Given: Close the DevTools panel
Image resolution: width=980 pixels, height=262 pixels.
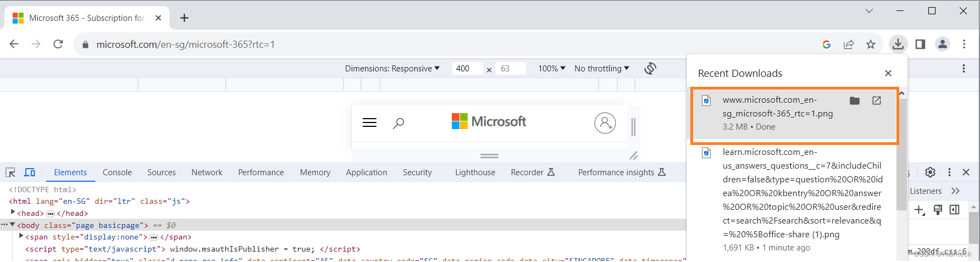Looking at the screenshot, I should click(x=966, y=172).
